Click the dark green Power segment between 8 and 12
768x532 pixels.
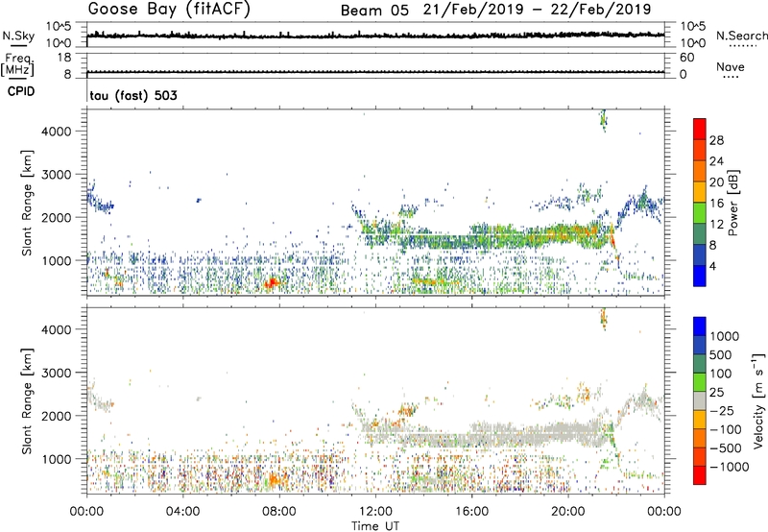700,234
